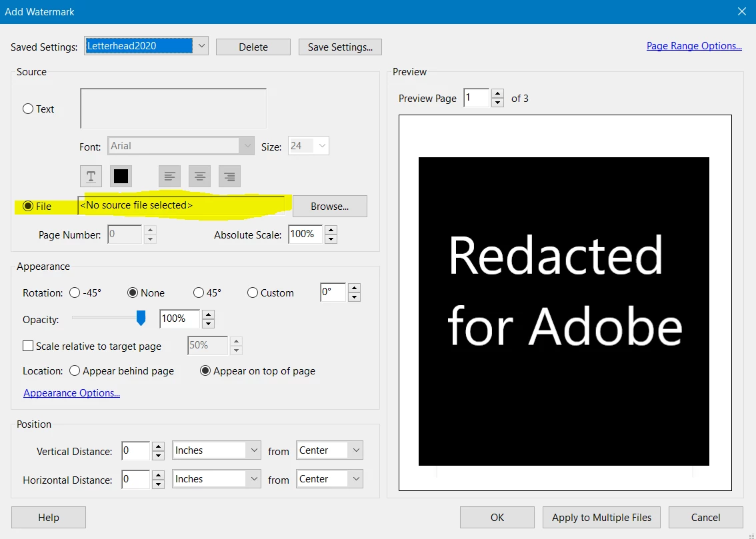The width and height of the screenshot is (756, 539).
Task: Decrease Preview Page number
Action: click(497, 103)
